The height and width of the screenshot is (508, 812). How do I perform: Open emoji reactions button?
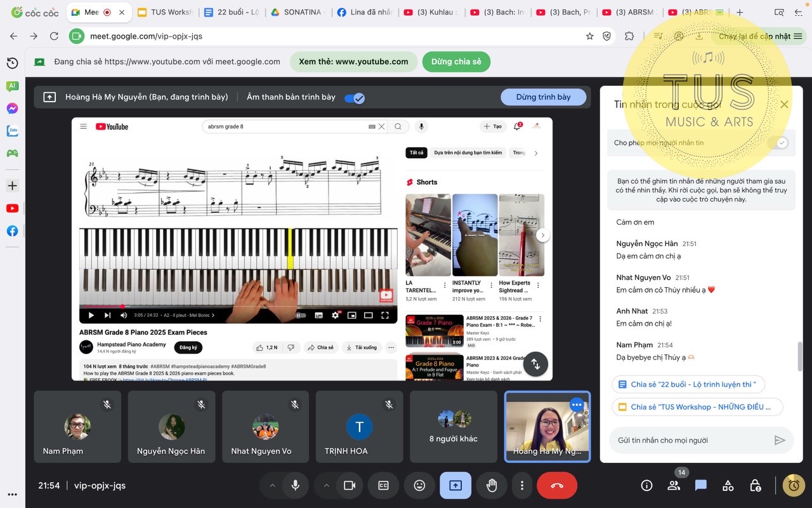point(419,485)
